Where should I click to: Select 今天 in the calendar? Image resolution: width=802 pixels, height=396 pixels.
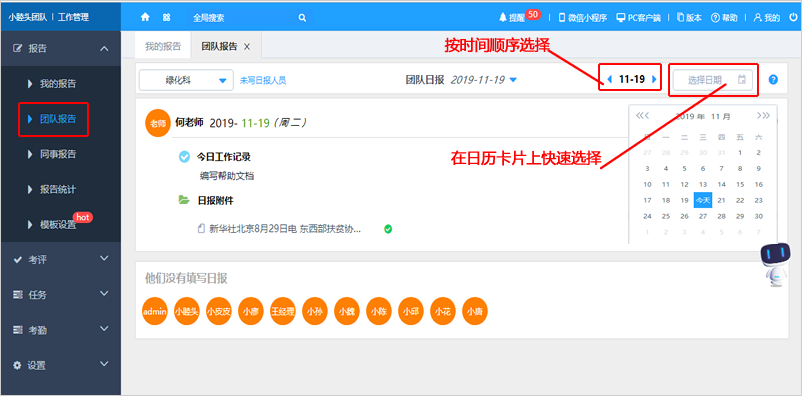[703, 200]
